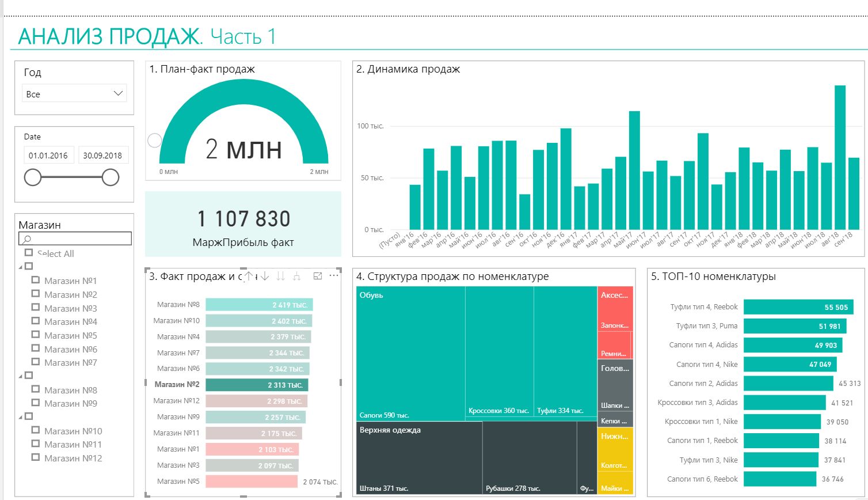Check Магазин №8 in slicer

pyautogui.click(x=36, y=389)
